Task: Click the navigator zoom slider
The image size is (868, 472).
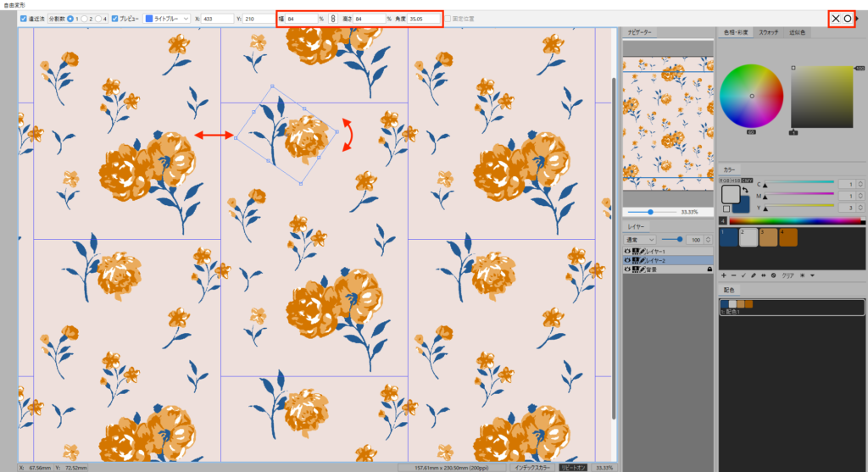Action: pyautogui.click(x=651, y=212)
